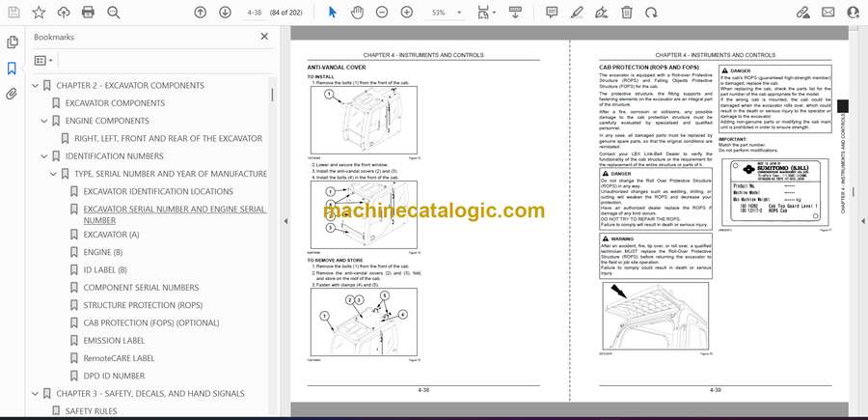Collapse the ENGINE COMPONENTS chevron
868x420 pixels.
pos(44,121)
